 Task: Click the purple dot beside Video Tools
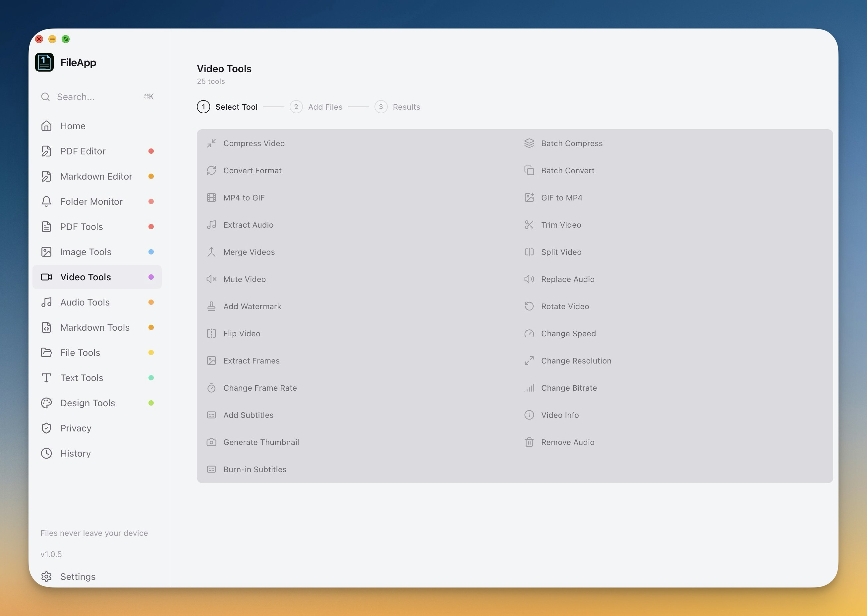(x=151, y=277)
